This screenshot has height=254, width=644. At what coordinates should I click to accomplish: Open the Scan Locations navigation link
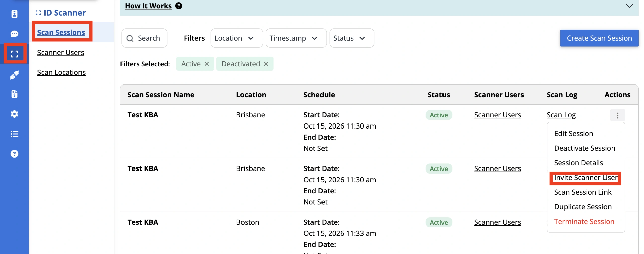click(61, 72)
